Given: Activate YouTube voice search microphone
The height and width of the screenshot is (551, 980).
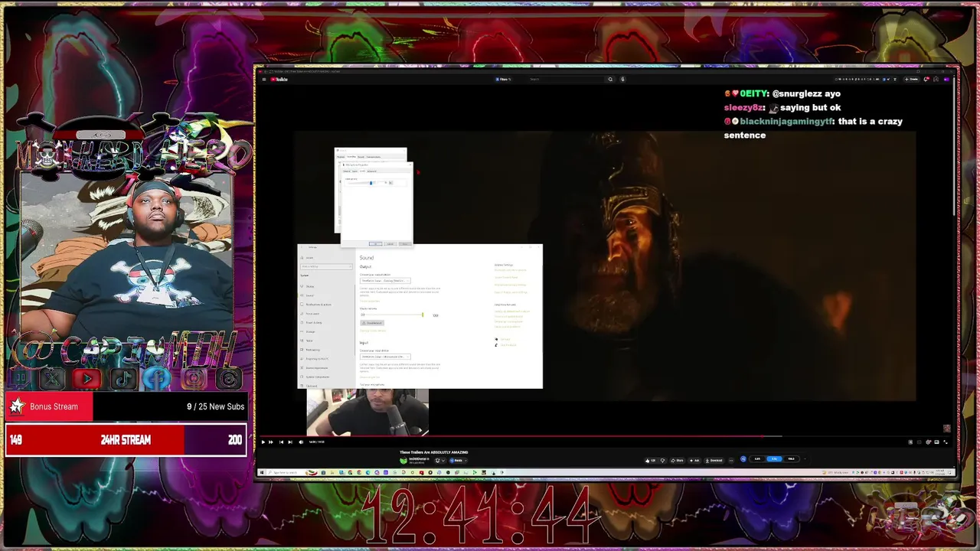Looking at the screenshot, I should pos(622,79).
